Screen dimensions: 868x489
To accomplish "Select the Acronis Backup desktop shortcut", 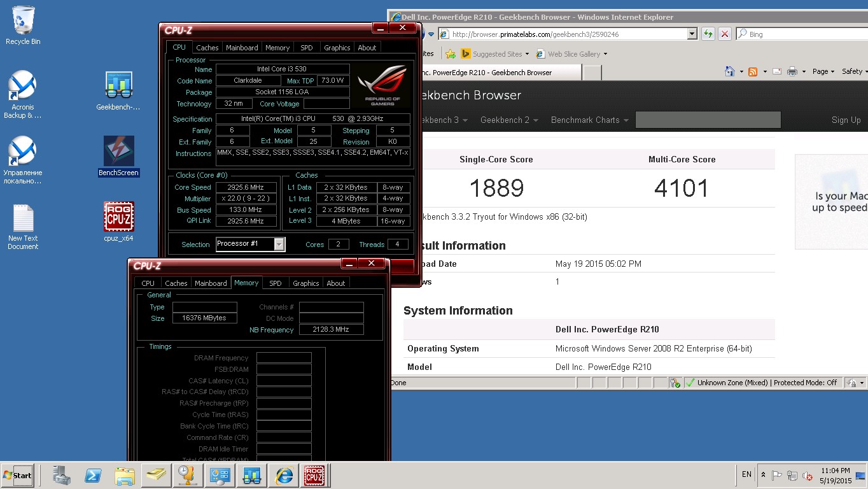I will coord(23,94).
